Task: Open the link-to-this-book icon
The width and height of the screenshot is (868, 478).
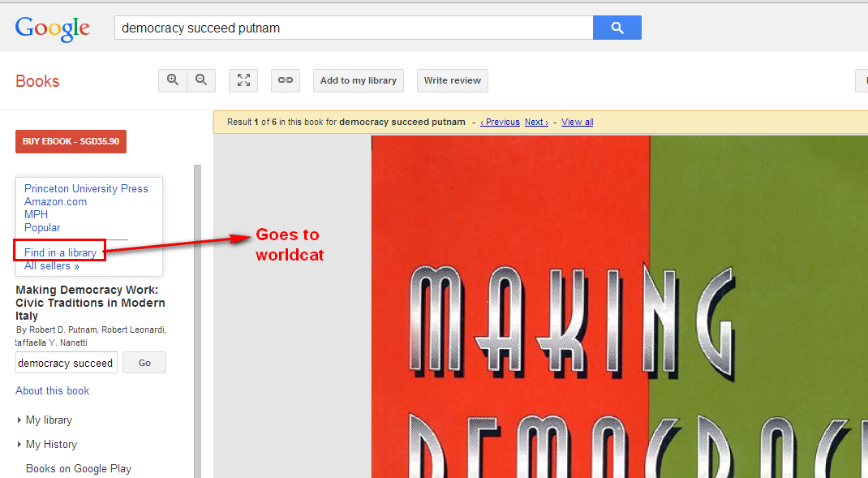Action: click(286, 80)
